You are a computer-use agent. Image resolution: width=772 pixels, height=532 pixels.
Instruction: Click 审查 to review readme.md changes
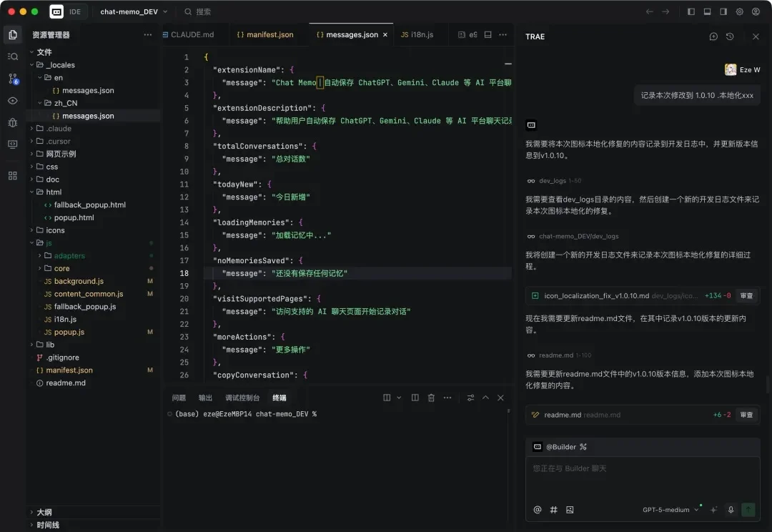tap(746, 414)
